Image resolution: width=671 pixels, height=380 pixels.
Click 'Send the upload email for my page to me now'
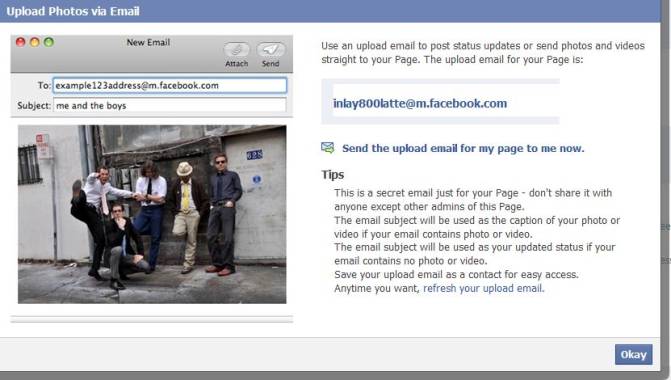click(x=463, y=148)
